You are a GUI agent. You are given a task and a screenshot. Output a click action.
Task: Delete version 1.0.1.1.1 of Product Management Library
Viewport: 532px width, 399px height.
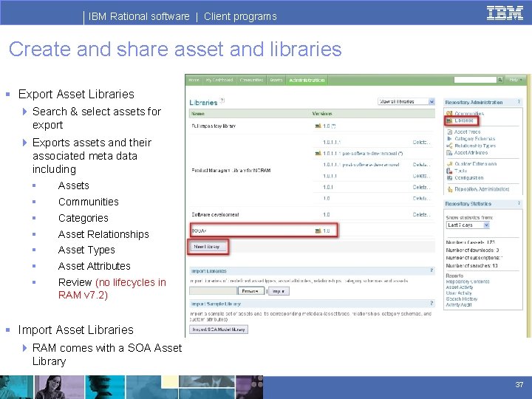point(421,142)
